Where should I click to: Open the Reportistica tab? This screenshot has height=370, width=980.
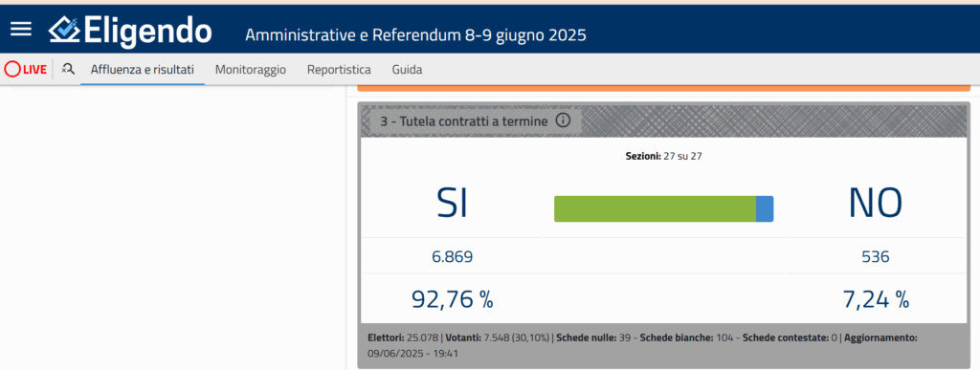tap(339, 70)
